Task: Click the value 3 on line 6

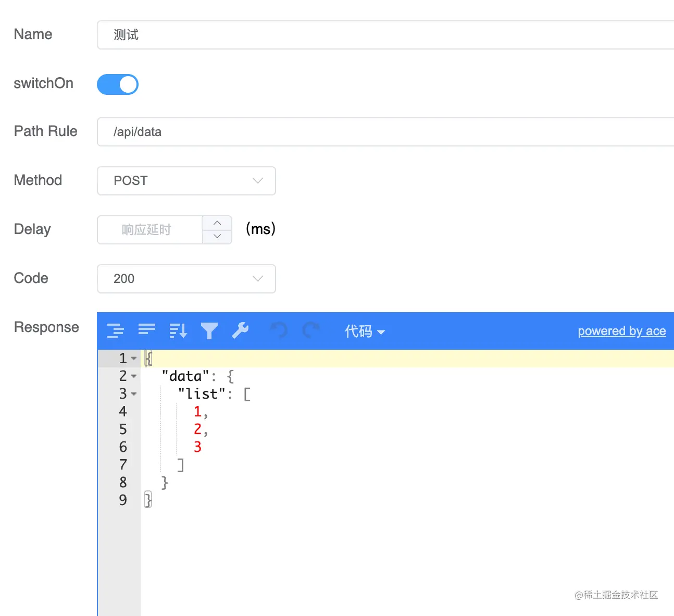Action: pos(197,447)
